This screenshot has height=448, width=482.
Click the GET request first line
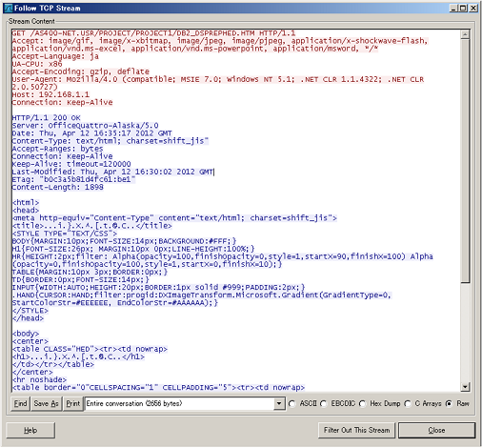pyautogui.click(x=153, y=33)
